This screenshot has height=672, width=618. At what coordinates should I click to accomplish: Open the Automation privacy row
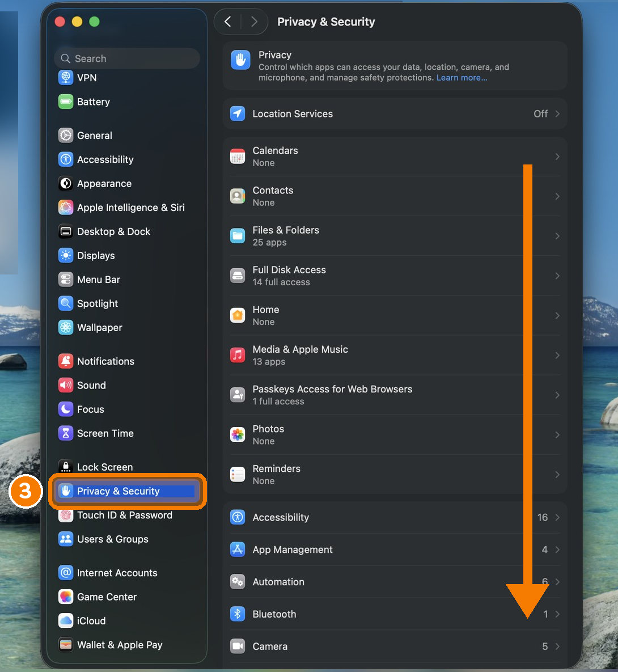395,582
